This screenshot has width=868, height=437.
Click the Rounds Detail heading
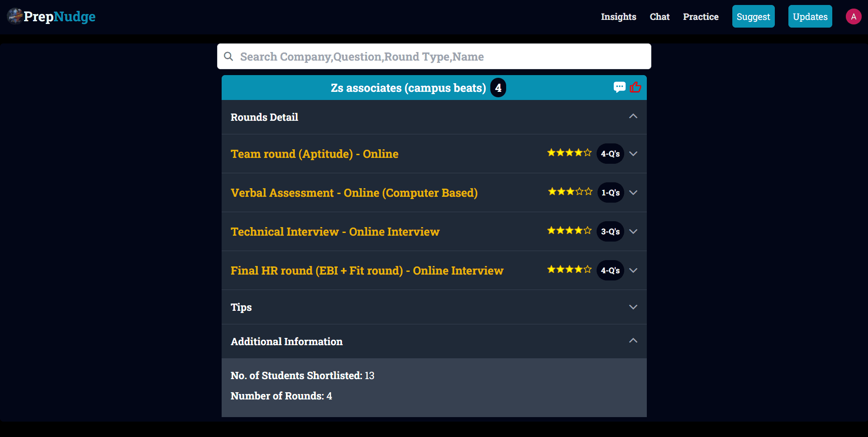(264, 117)
